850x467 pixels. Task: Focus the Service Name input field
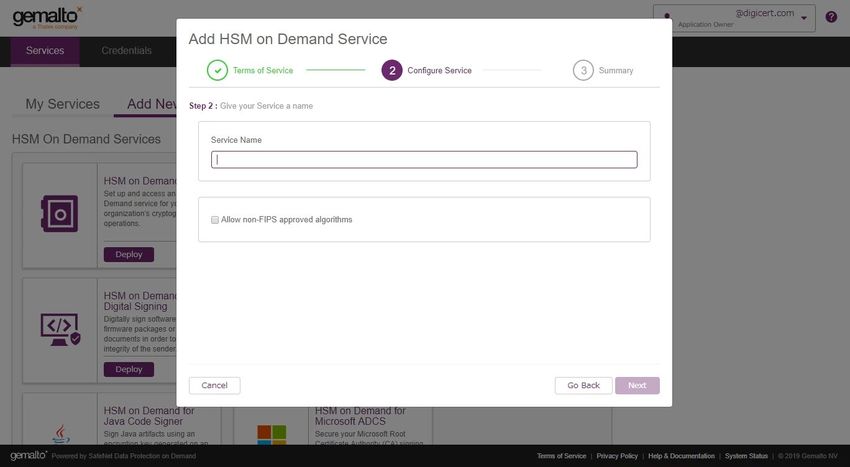pyautogui.click(x=424, y=159)
